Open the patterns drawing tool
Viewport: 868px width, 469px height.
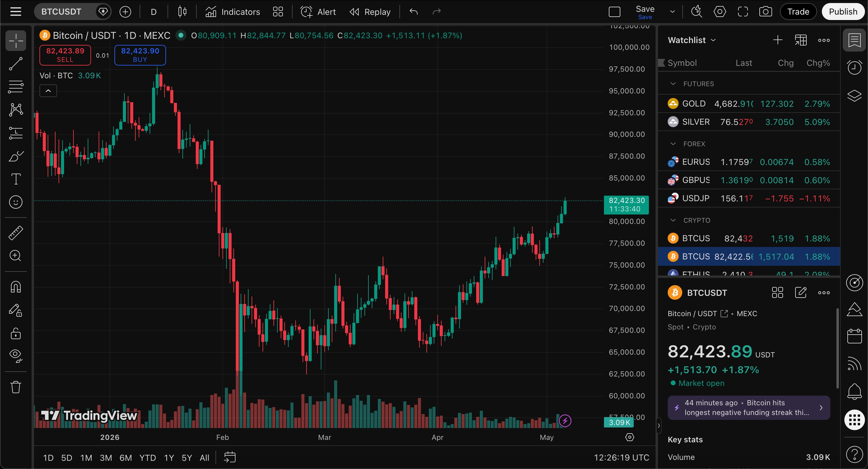[15, 110]
